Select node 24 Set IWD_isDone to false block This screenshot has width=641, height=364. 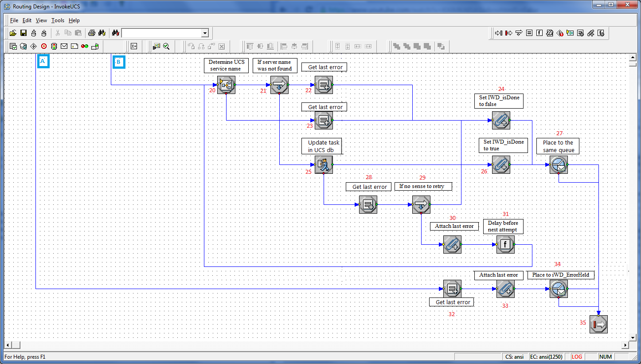pyautogui.click(x=501, y=120)
